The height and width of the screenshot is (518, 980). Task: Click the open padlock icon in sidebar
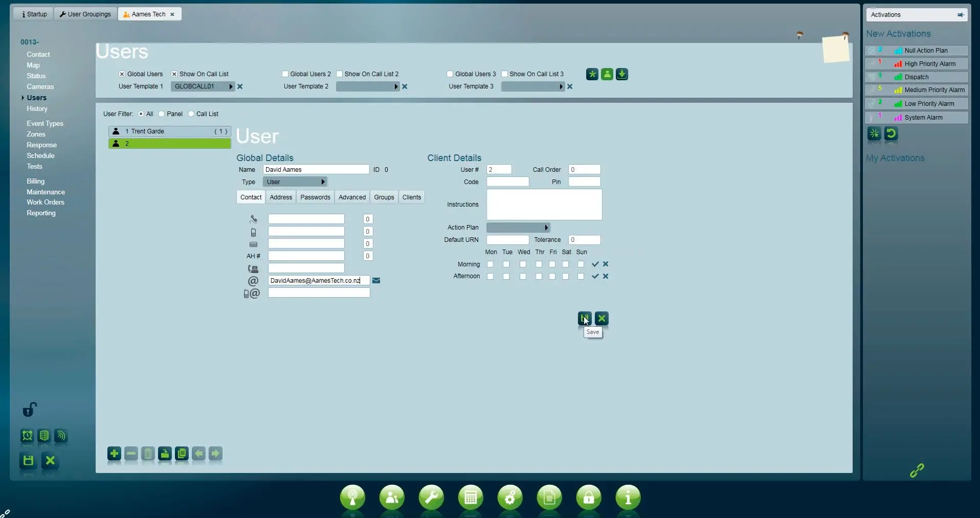coord(30,410)
